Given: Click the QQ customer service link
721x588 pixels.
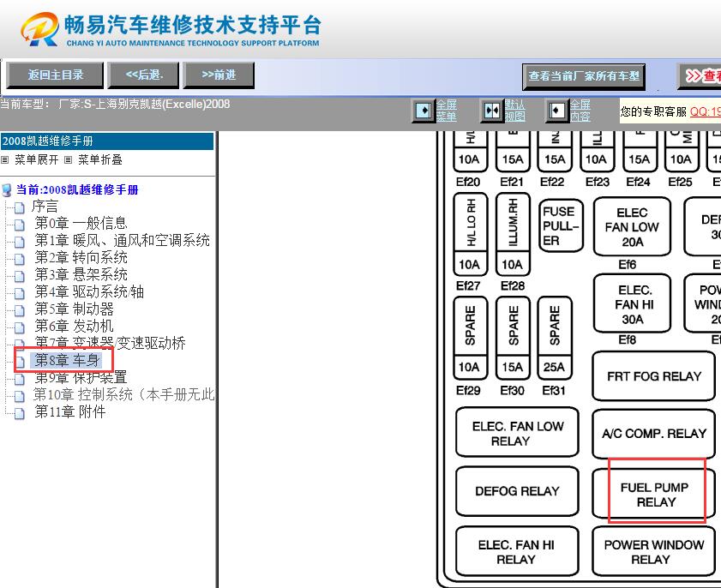Looking at the screenshot, I should (x=705, y=111).
